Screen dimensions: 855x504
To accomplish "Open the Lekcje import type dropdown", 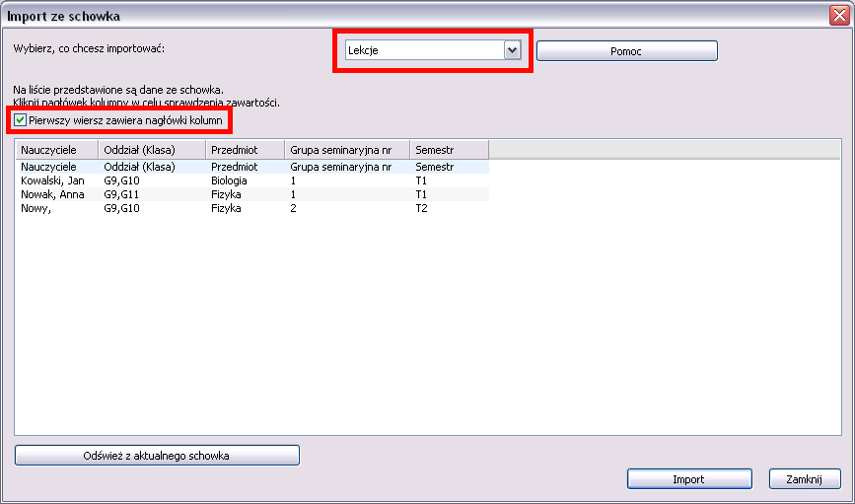I will [511, 50].
